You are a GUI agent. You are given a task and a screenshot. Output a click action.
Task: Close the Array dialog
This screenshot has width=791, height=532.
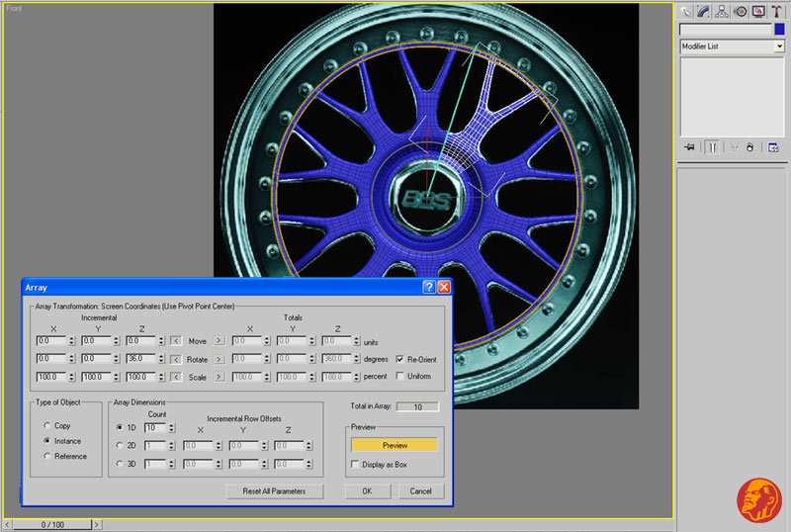pyautogui.click(x=444, y=287)
